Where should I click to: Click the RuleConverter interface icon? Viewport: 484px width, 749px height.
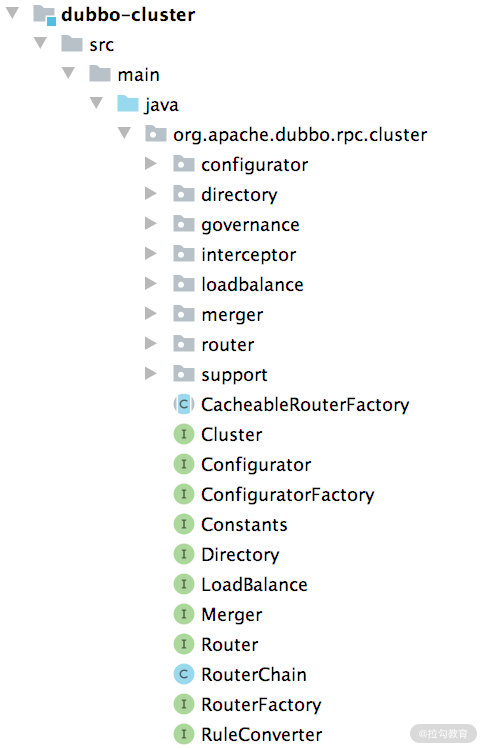tap(183, 734)
